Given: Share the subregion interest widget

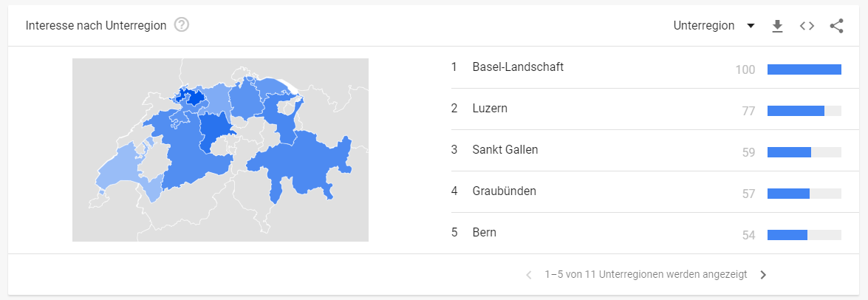Looking at the screenshot, I should tap(836, 26).
